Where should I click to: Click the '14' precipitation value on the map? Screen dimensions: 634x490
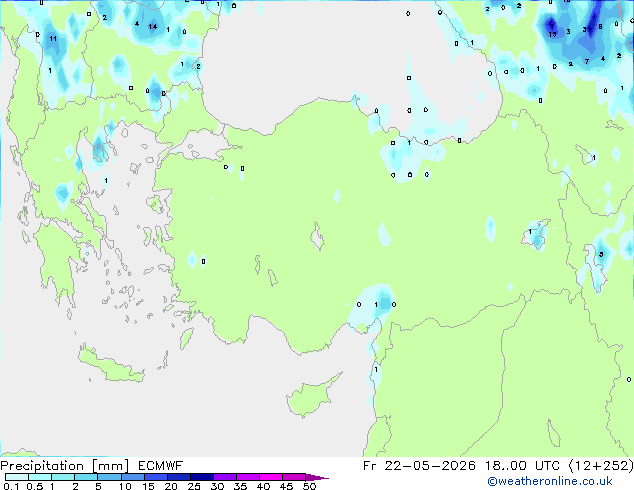click(x=152, y=27)
